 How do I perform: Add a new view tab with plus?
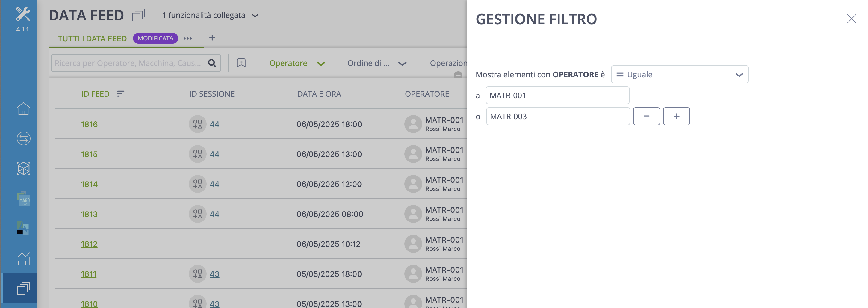pos(212,38)
